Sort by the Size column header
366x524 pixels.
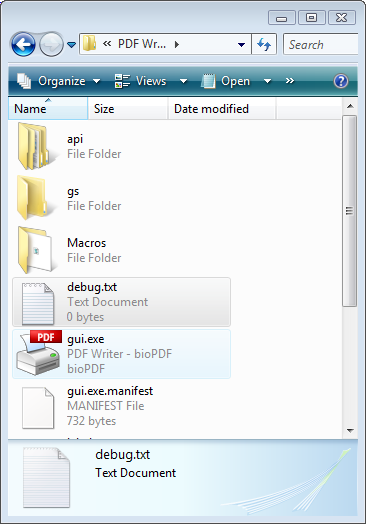(x=128, y=109)
